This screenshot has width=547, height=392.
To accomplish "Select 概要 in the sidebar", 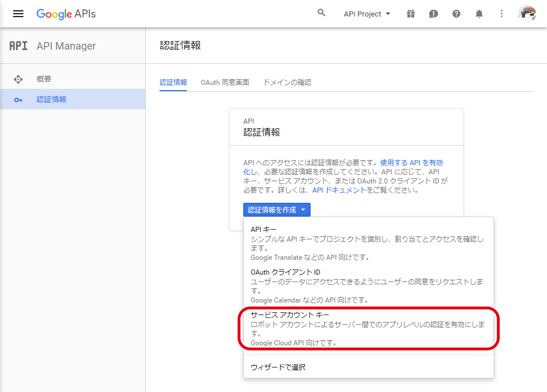I will click(72, 79).
